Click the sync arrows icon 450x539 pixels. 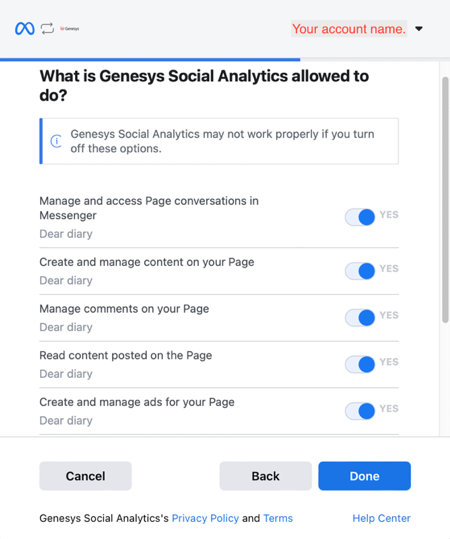coord(47,29)
